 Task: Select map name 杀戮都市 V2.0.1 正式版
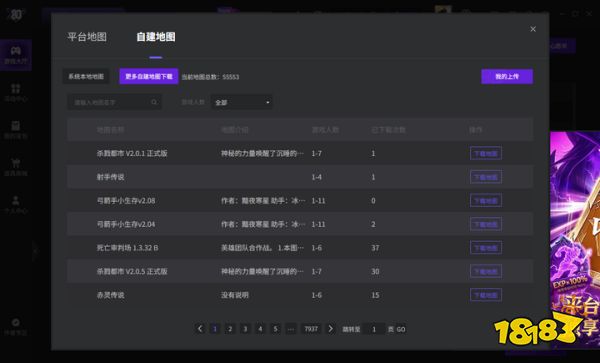point(132,153)
